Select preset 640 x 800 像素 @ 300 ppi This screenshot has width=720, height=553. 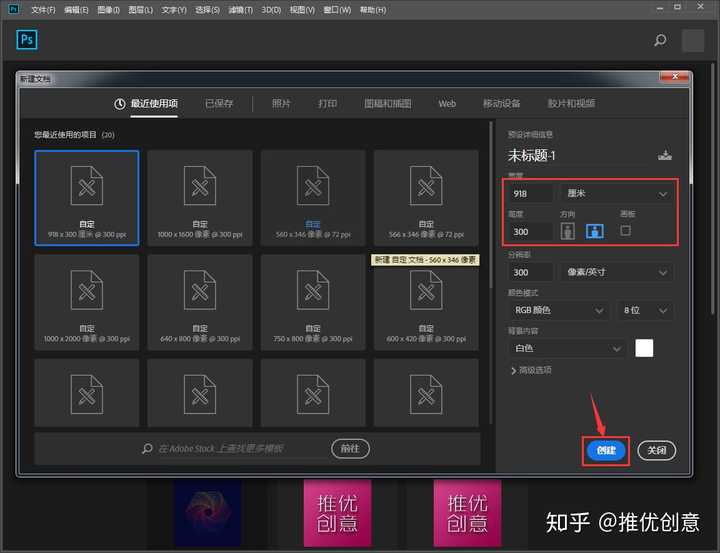[200, 303]
